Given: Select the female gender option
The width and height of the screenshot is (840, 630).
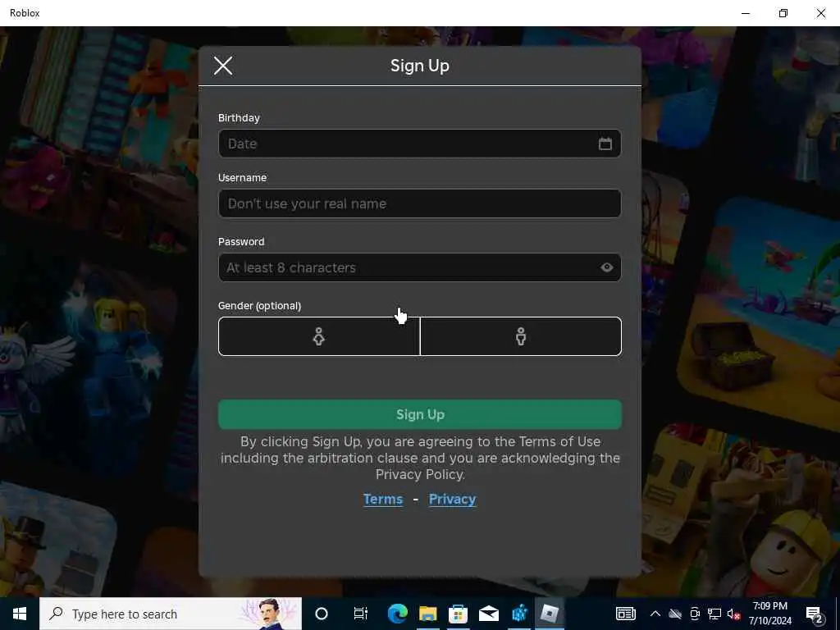Looking at the screenshot, I should pos(319,336).
